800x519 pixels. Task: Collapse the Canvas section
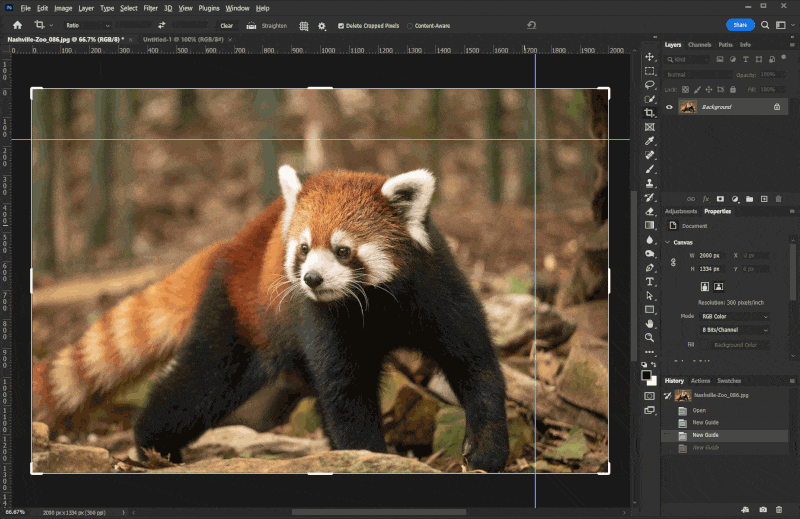pyautogui.click(x=668, y=242)
